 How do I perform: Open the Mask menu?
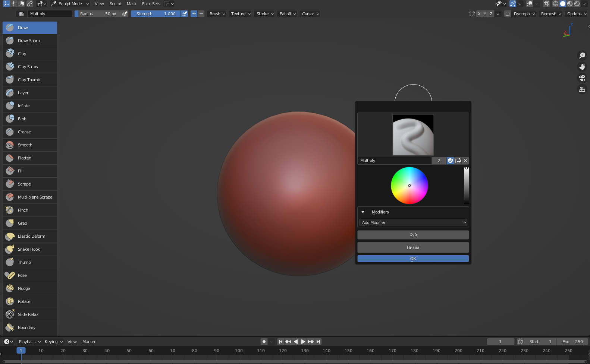(x=132, y=4)
